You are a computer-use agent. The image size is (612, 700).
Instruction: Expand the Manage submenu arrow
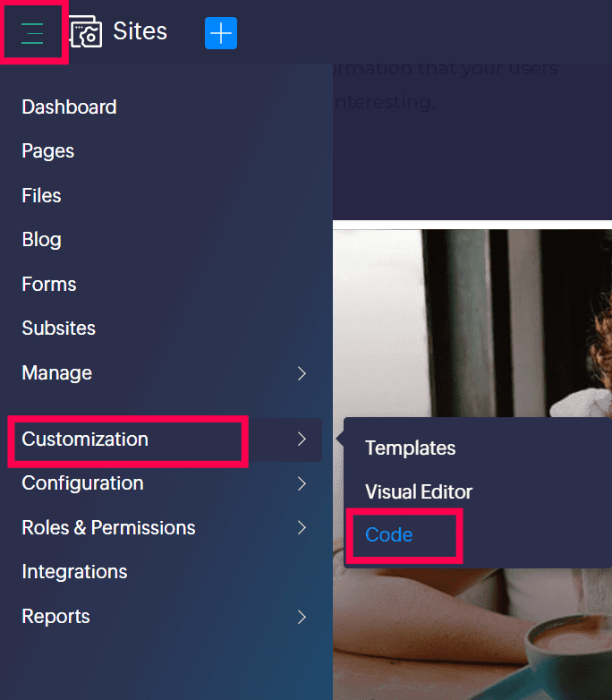(302, 373)
